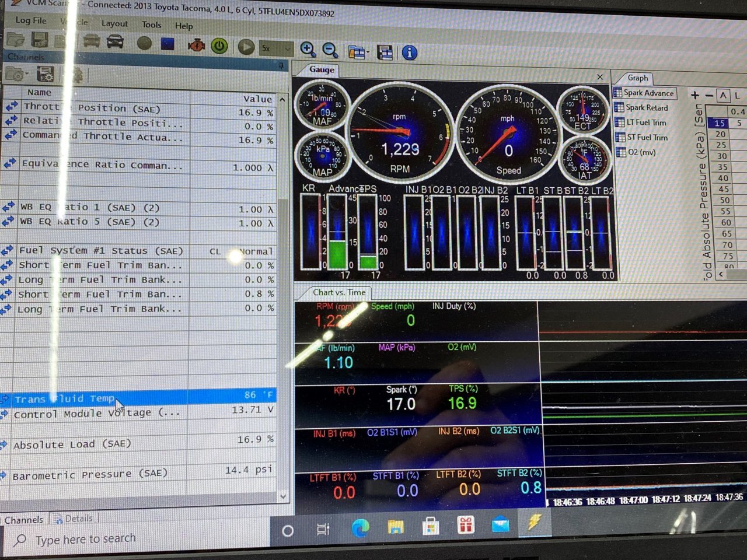Select Fuel System #1 Status row

click(138, 251)
